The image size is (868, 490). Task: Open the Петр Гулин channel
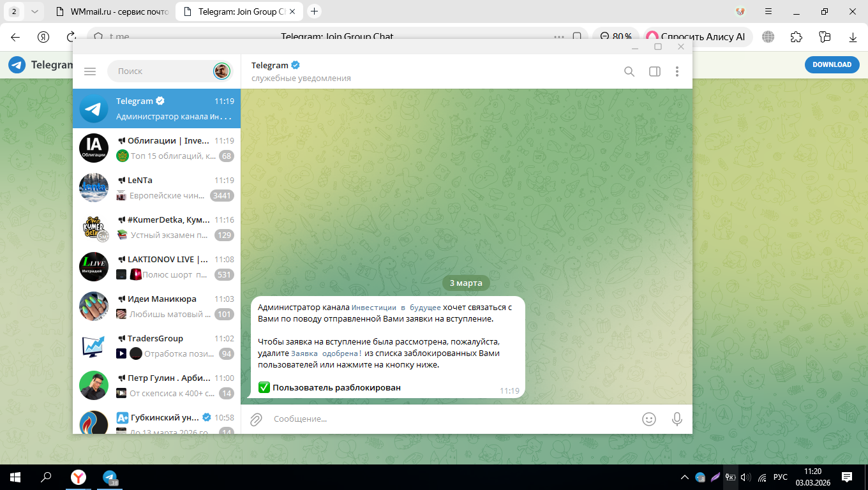coord(157,385)
